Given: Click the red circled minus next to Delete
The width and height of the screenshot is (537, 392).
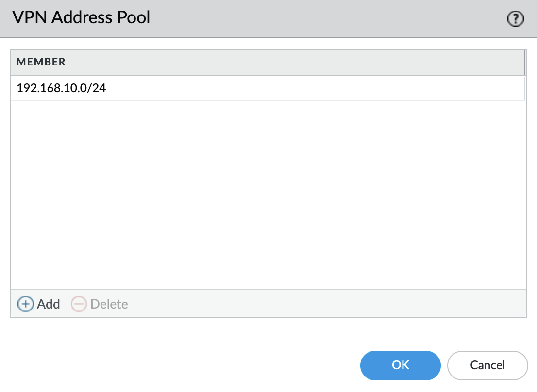Looking at the screenshot, I should 78,304.
